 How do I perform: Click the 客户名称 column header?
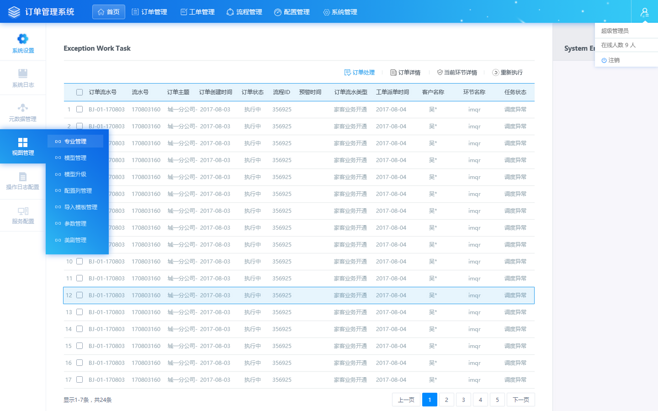tap(433, 92)
